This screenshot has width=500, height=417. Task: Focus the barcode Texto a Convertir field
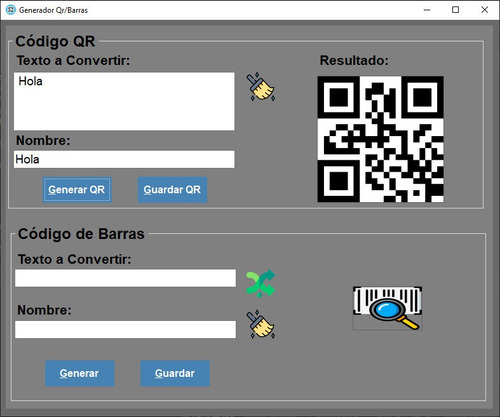125,278
